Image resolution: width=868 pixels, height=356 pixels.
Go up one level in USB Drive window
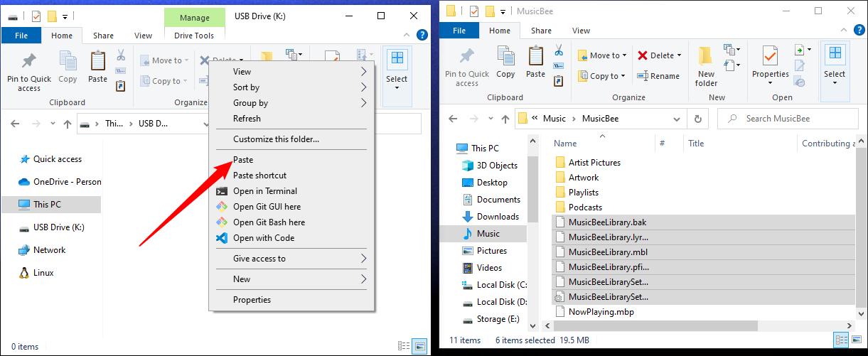click(68, 124)
